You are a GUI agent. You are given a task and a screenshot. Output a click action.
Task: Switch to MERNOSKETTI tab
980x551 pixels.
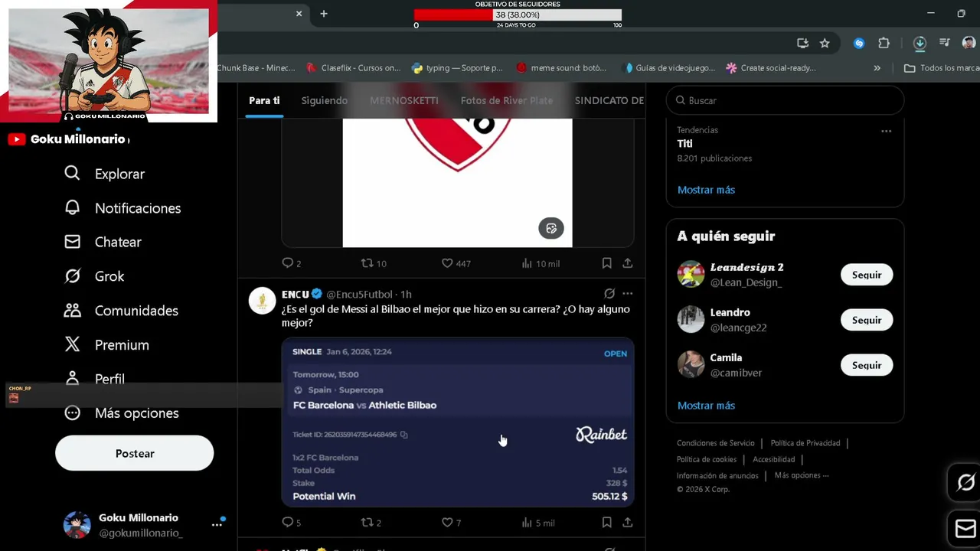click(404, 100)
